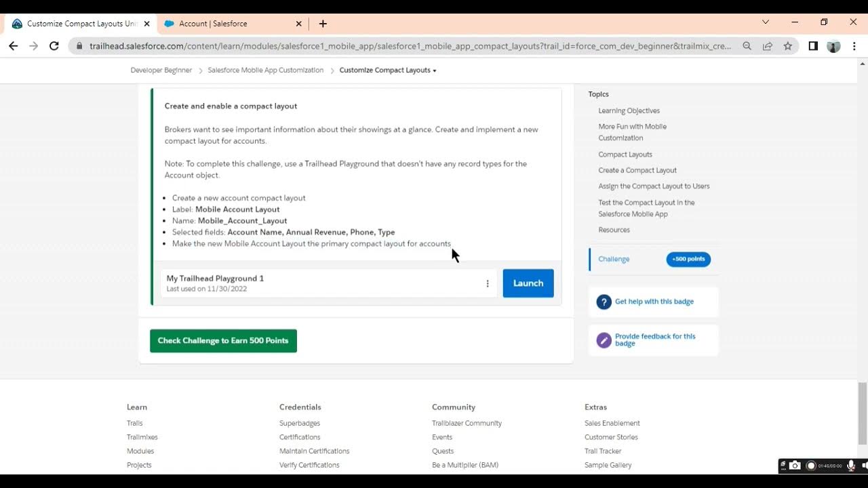Click the screenshot camera icon in recorder

(795, 466)
